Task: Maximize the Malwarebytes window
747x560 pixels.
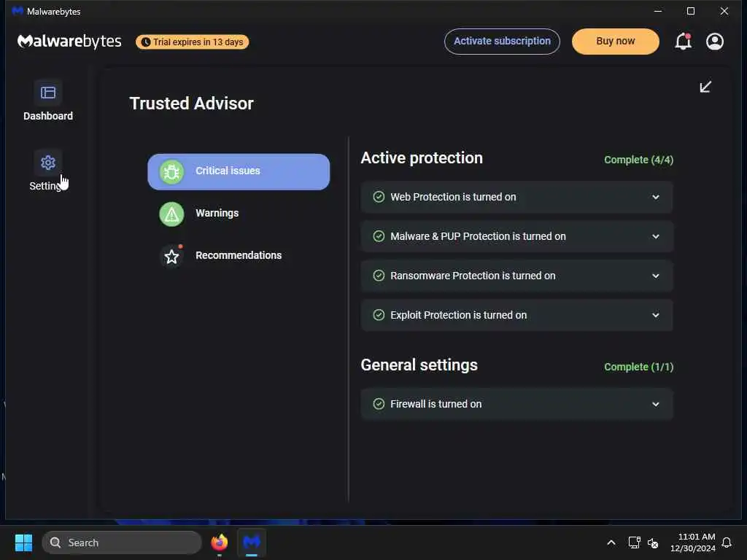Action: pos(691,11)
